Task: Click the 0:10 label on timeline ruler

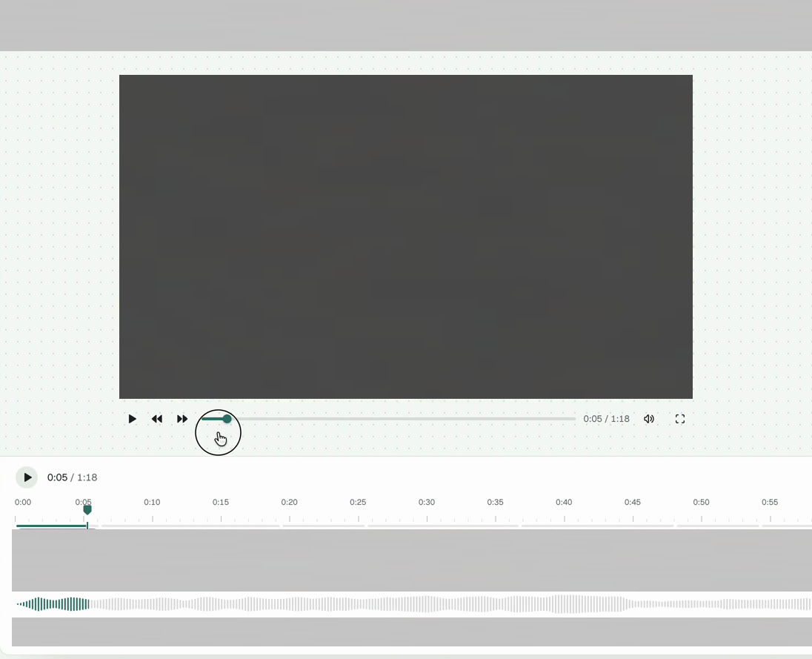Action: coord(152,502)
